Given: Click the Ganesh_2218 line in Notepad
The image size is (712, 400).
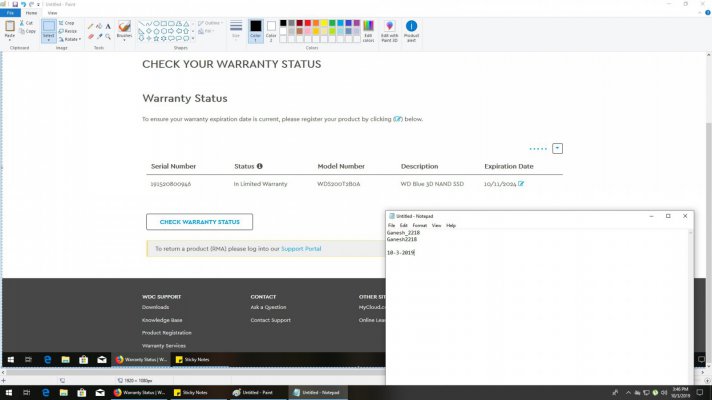Looking at the screenshot, I should [x=403, y=233].
